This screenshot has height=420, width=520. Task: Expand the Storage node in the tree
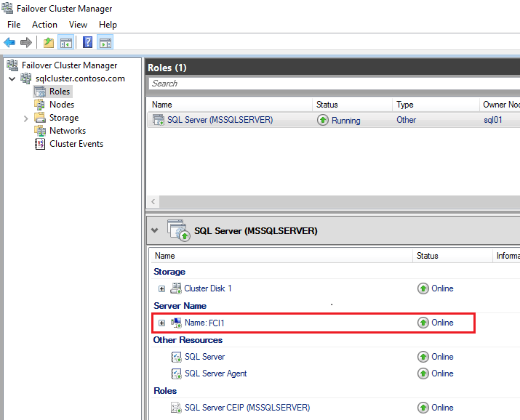pyautogui.click(x=26, y=118)
